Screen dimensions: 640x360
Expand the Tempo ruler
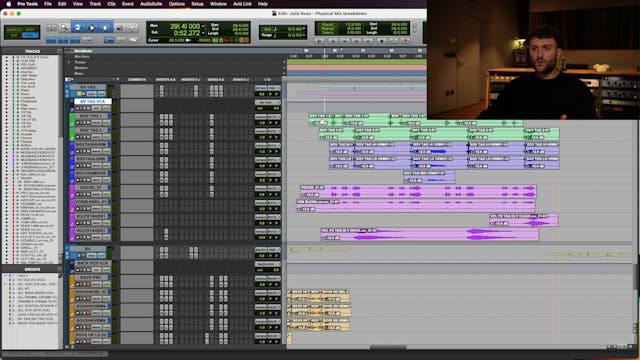point(69,62)
